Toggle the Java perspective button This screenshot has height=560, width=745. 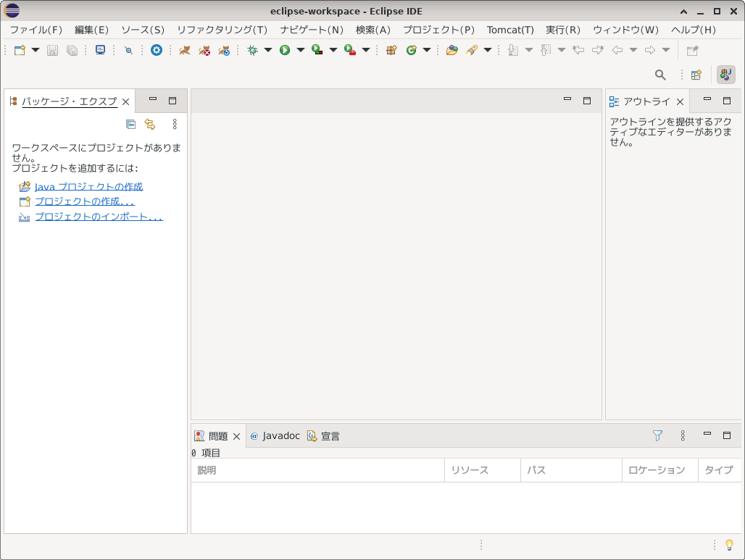(725, 75)
